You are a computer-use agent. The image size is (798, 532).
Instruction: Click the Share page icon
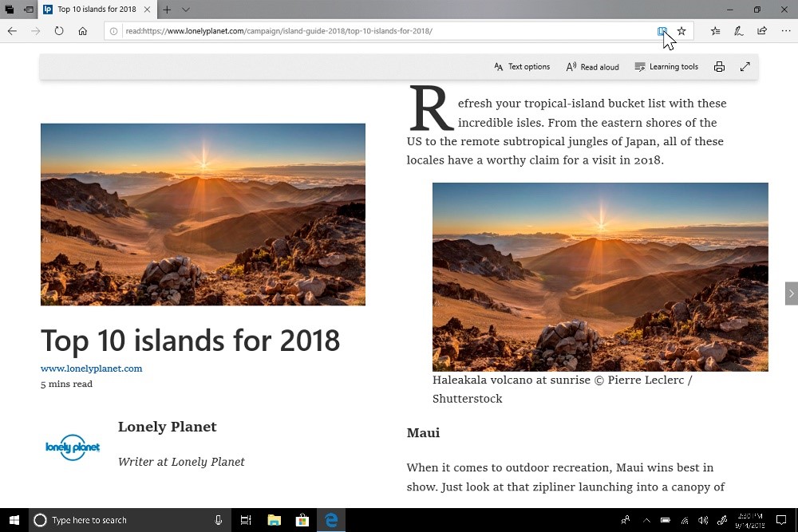pyautogui.click(x=762, y=31)
